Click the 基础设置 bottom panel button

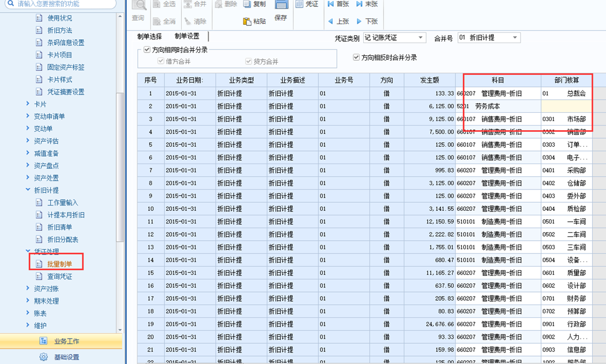click(66, 357)
